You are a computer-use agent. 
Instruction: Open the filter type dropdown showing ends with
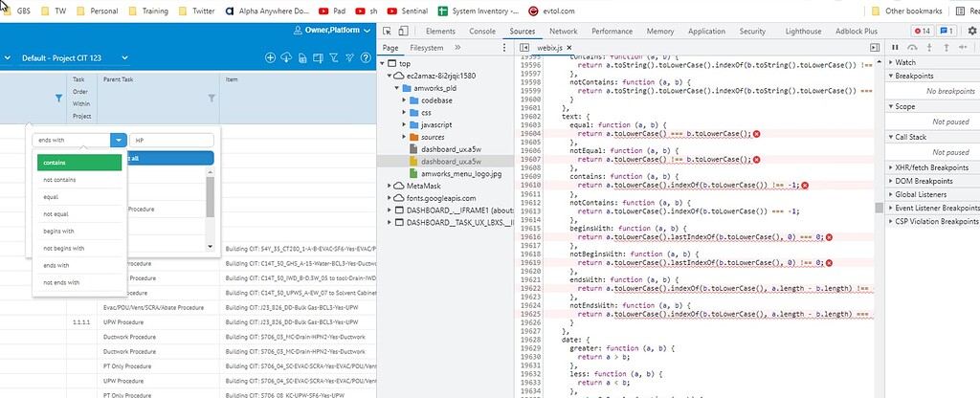[118, 140]
